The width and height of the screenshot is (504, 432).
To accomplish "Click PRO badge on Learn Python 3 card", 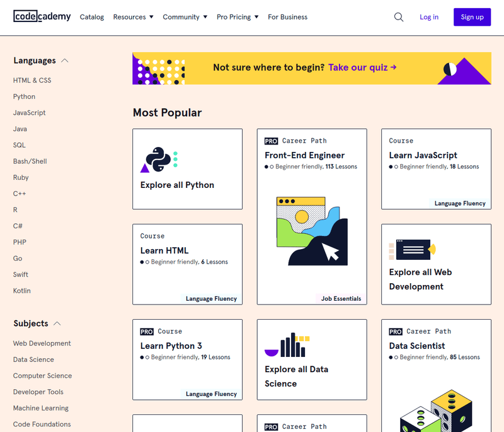I will coord(147,332).
